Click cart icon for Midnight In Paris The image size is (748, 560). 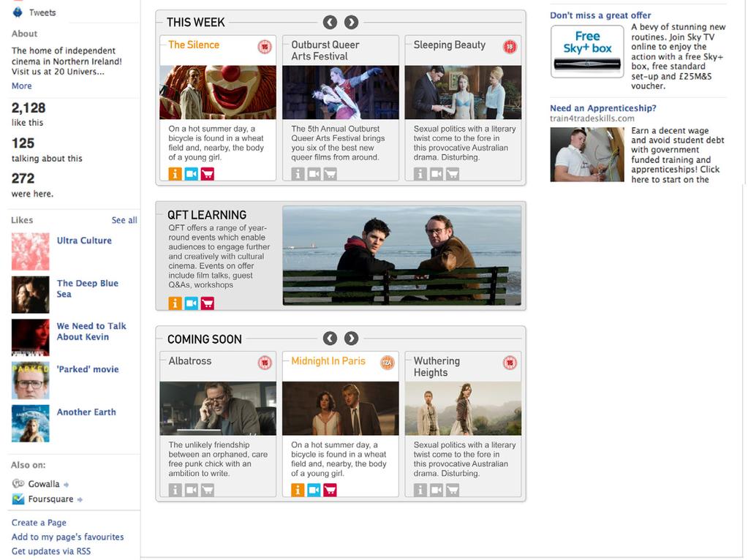pyautogui.click(x=330, y=490)
